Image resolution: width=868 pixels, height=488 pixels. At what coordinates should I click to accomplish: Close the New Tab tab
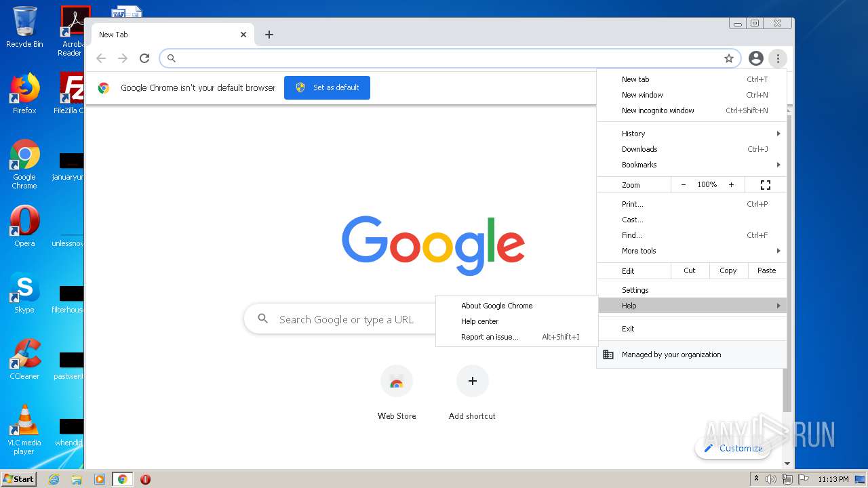(x=243, y=35)
